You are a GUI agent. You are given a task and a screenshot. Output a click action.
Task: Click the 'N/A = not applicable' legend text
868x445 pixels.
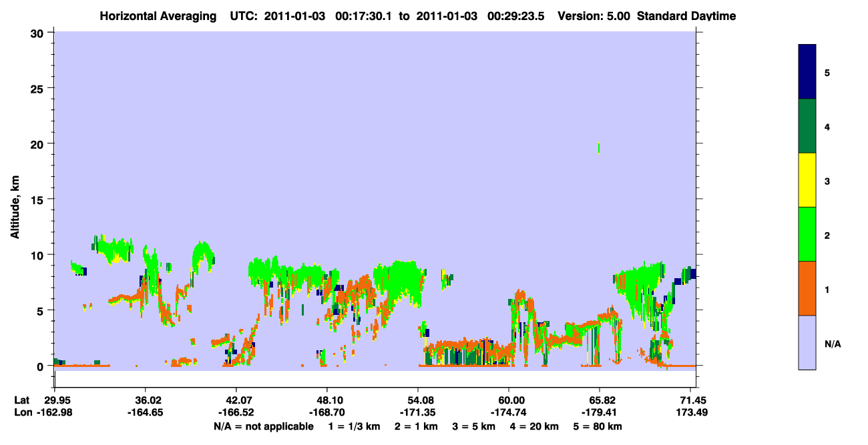click(x=263, y=426)
